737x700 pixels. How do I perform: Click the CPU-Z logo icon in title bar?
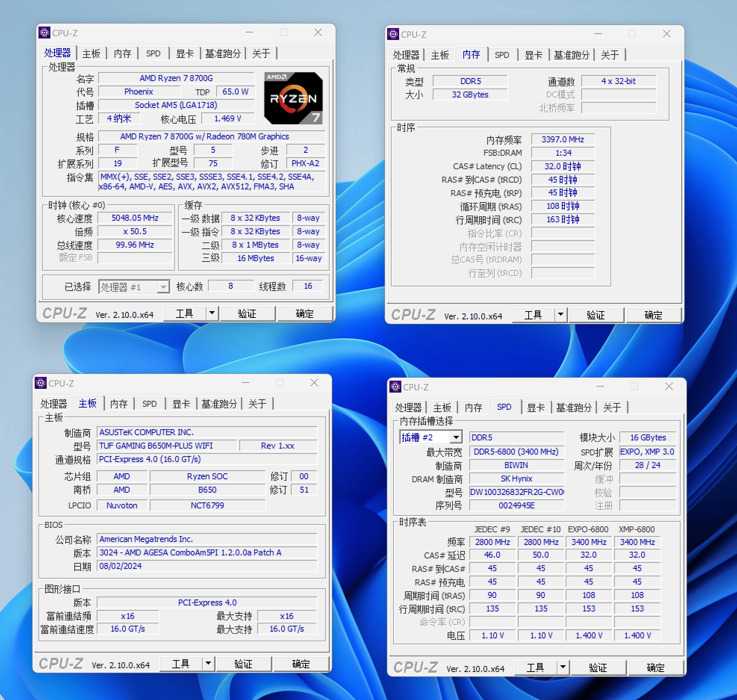coord(45,32)
